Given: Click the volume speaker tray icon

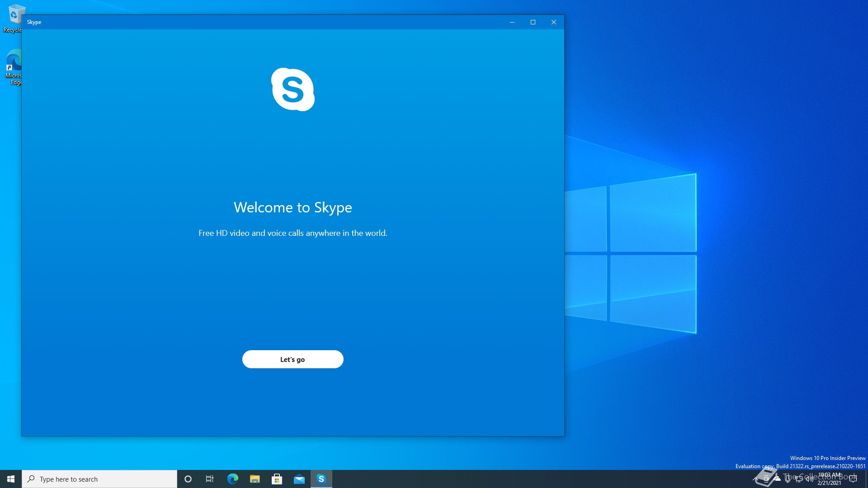Looking at the screenshot, I should (x=810, y=479).
